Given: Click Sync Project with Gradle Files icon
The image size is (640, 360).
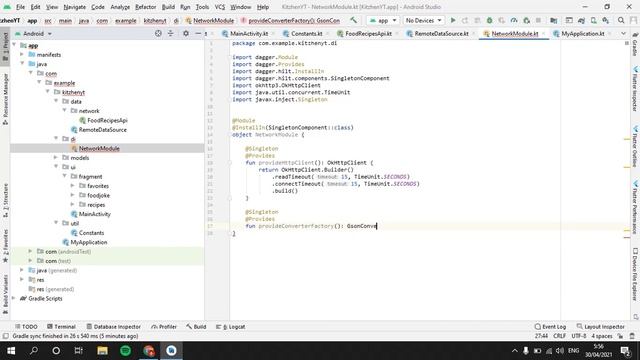Looking at the screenshot, I should click(x=581, y=20).
